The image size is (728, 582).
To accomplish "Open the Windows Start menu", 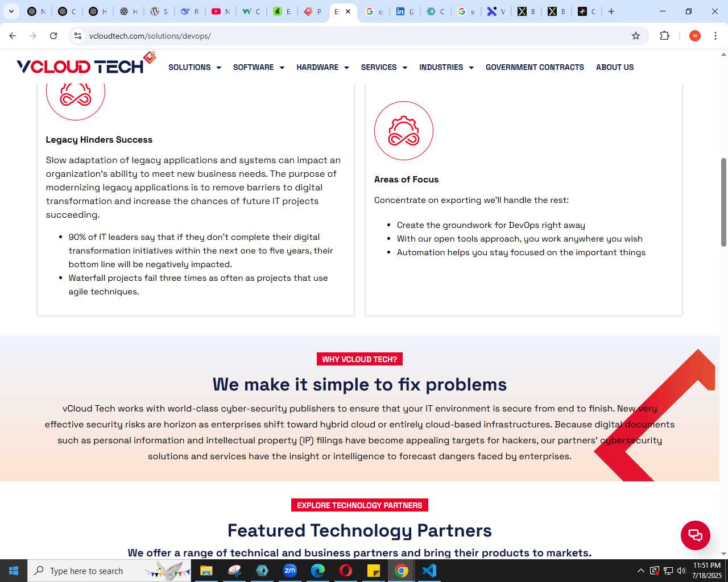I will coord(14,571).
